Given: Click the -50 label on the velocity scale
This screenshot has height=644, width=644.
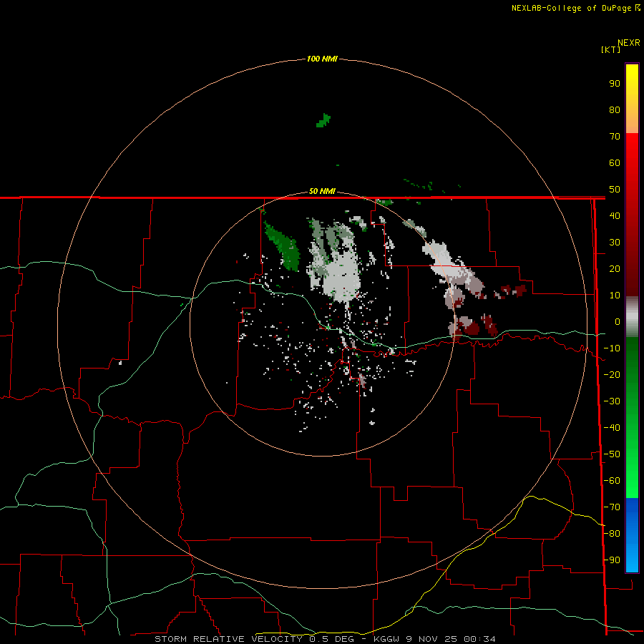Looking at the screenshot, I should 612,454.
